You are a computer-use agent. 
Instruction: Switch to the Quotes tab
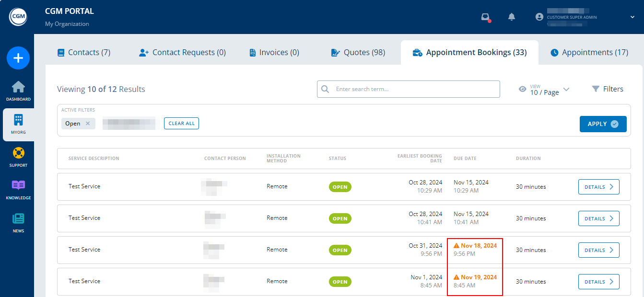357,52
